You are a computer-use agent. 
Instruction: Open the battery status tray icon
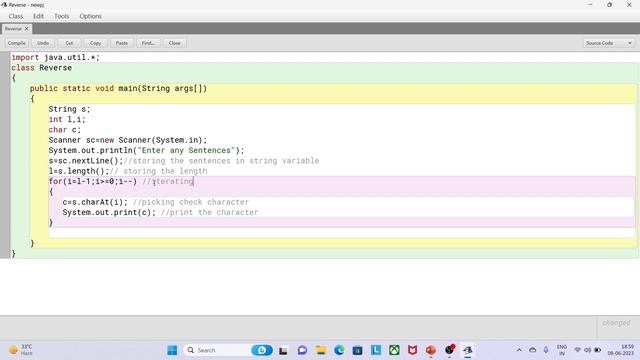598,350
